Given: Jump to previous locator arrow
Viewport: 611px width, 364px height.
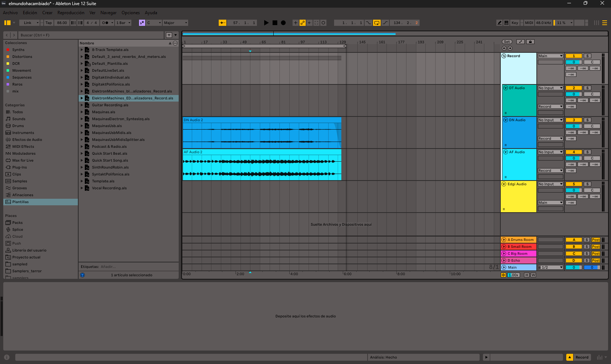Looking at the screenshot, I should (504, 48).
